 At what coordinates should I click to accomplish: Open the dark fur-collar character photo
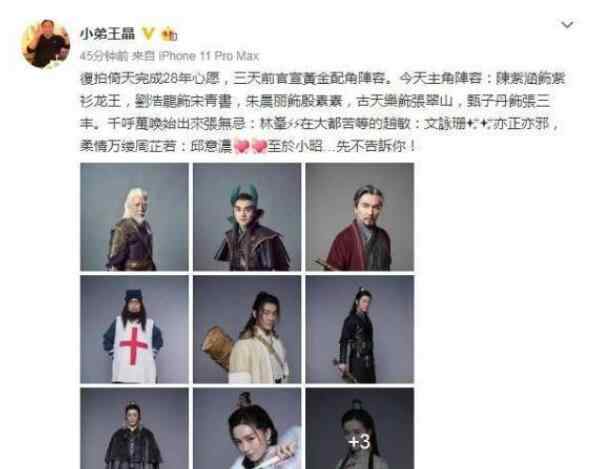134,428
